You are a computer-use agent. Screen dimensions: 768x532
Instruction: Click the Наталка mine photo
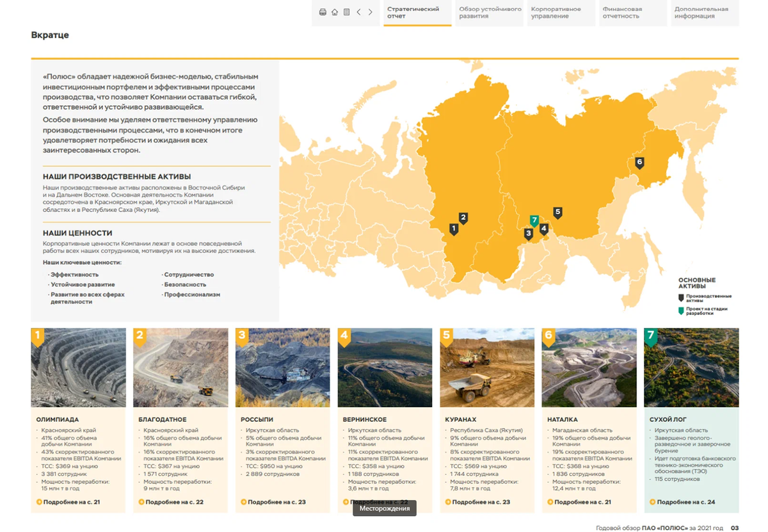coord(589,367)
